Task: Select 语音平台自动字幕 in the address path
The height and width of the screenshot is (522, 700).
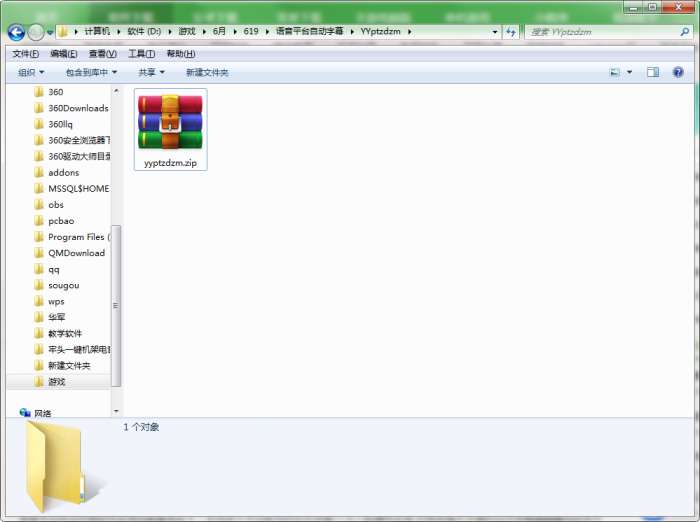Action: tap(309, 31)
